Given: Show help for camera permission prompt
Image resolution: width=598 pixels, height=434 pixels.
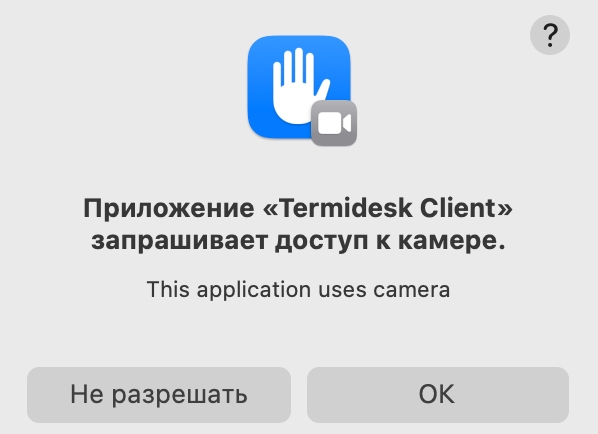Looking at the screenshot, I should [550, 35].
